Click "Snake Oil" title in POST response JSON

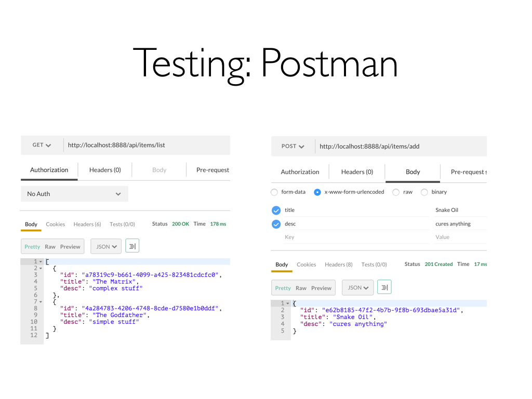pyautogui.click(x=353, y=317)
